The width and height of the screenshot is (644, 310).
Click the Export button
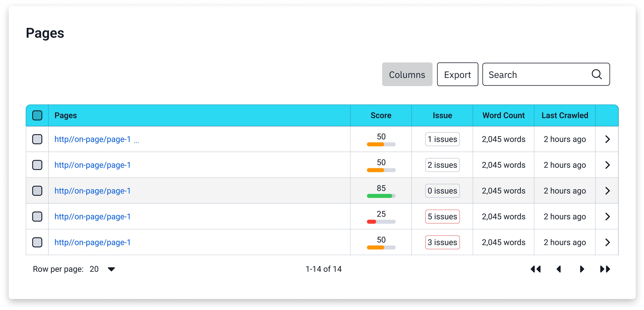[457, 74]
